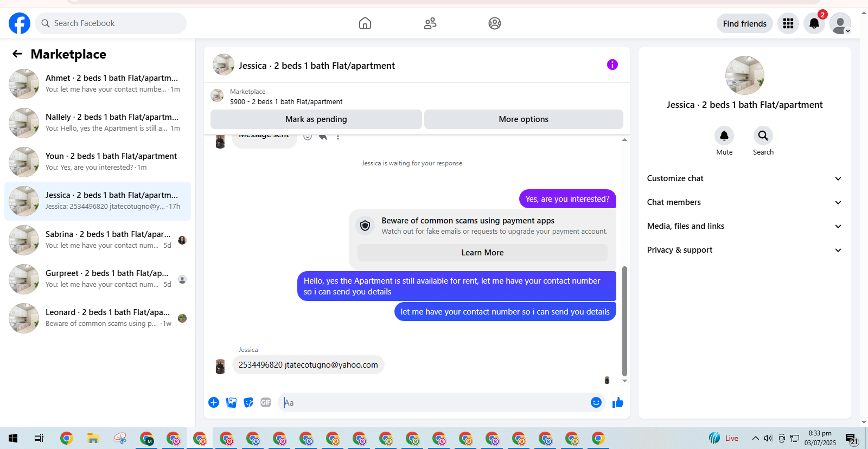The image size is (868, 449).
Task: Go back with the Marketplace arrow
Action: coord(17,54)
